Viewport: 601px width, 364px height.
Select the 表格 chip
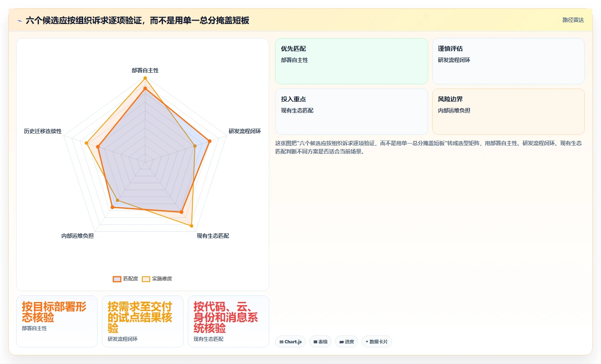click(x=320, y=342)
